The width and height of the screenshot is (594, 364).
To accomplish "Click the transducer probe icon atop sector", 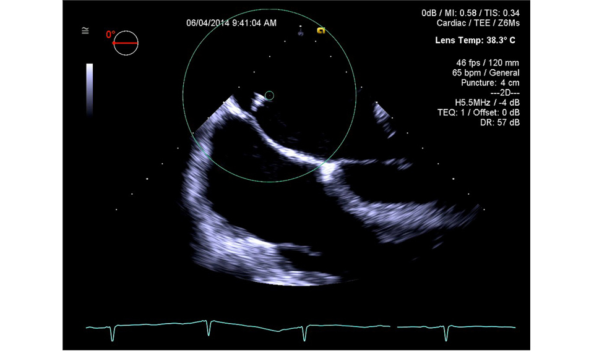I will pos(301,32).
